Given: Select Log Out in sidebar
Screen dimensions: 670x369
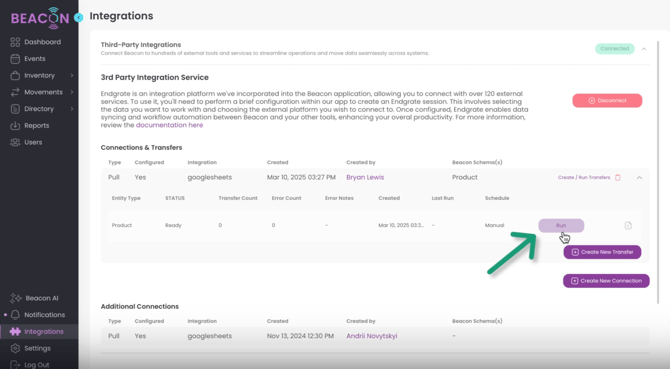Looking at the screenshot, I should [36, 365].
